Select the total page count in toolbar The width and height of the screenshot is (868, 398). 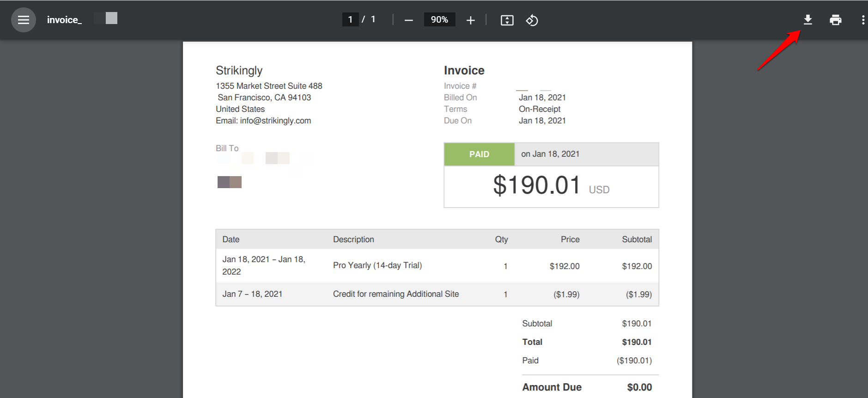tap(373, 19)
